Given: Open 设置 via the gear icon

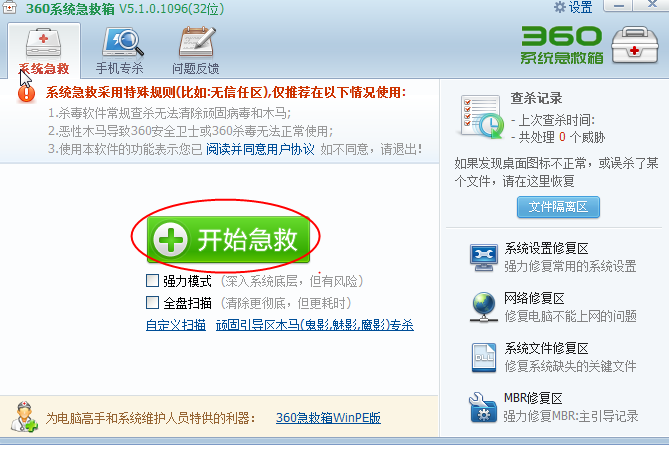Looking at the screenshot, I should [x=559, y=7].
